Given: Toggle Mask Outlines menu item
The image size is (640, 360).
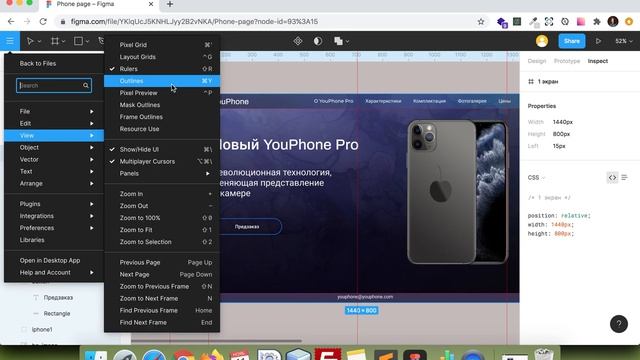Looking at the screenshot, I should 162,105.
